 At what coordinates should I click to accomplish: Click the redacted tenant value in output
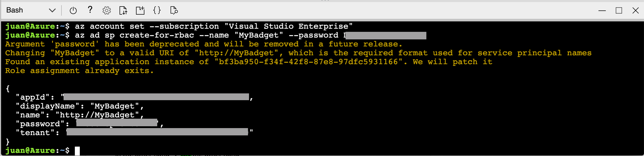coord(157,132)
